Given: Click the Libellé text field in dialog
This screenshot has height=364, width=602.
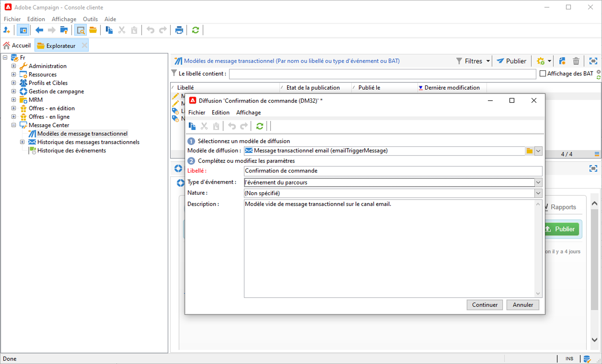Looking at the screenshot, I should pyautogui.click(x=393, y=171).
